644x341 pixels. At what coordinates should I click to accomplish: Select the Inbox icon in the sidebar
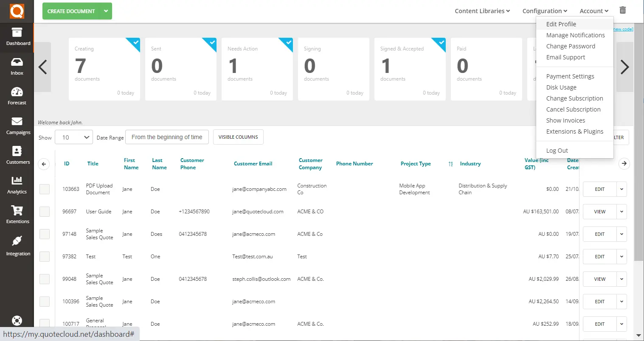pos(17,67)
